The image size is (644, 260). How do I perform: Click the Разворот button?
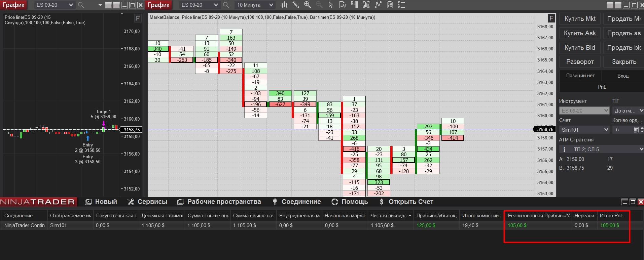(x=580, y=62)
